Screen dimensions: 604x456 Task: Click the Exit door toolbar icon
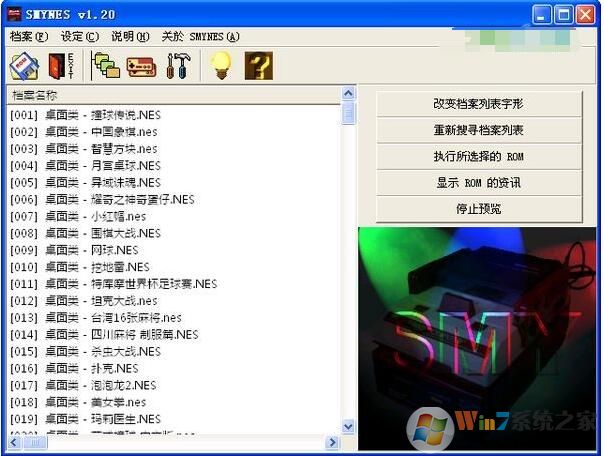(59, 66)
